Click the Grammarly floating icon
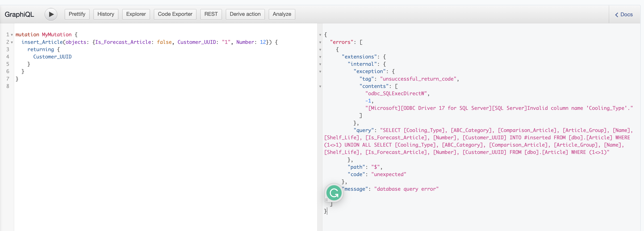Screen dimensions: 644x231 334,193
